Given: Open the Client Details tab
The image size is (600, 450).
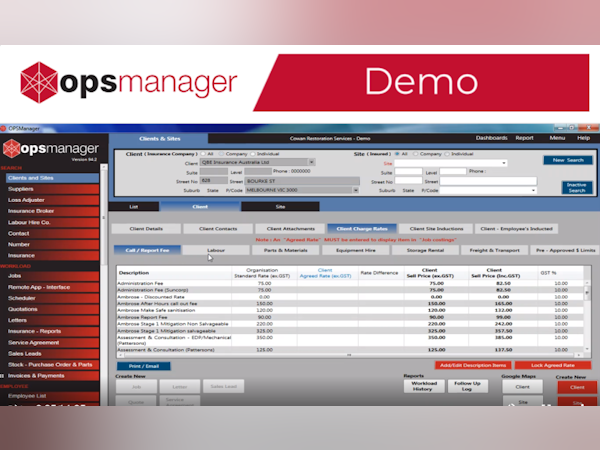Looking at the screenshot, I should coord(146,229).
